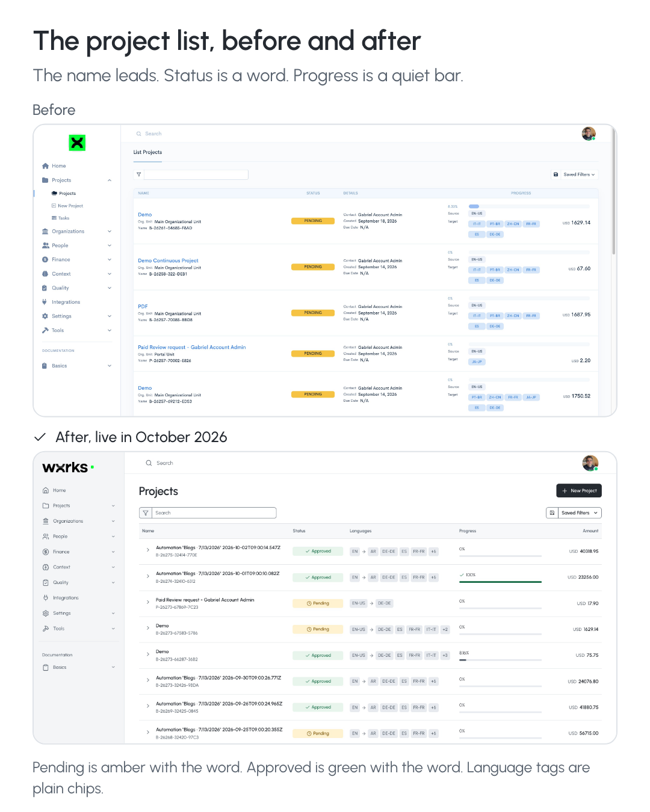The image size is (650, 812).
Task: Open Paid Review request link in Before
Action: point(192,347)
